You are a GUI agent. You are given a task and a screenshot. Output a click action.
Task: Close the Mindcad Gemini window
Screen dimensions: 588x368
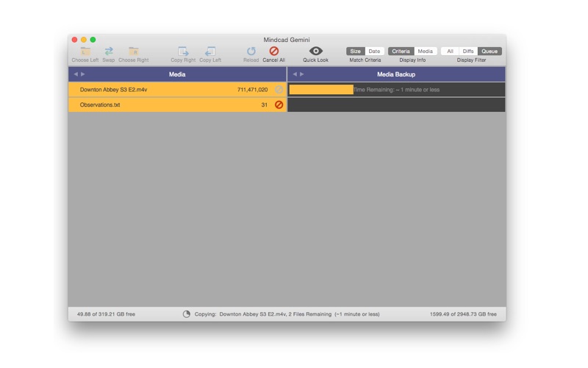point(75,40)
